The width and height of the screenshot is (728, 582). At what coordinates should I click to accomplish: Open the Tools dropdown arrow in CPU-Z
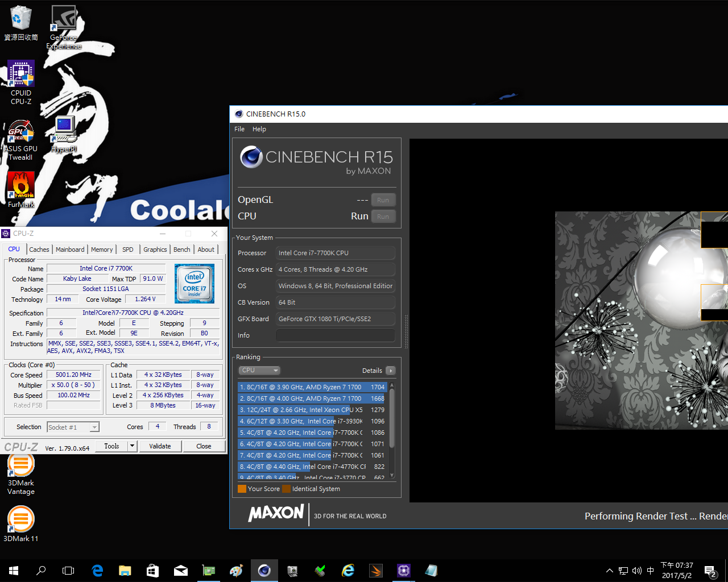133,446
